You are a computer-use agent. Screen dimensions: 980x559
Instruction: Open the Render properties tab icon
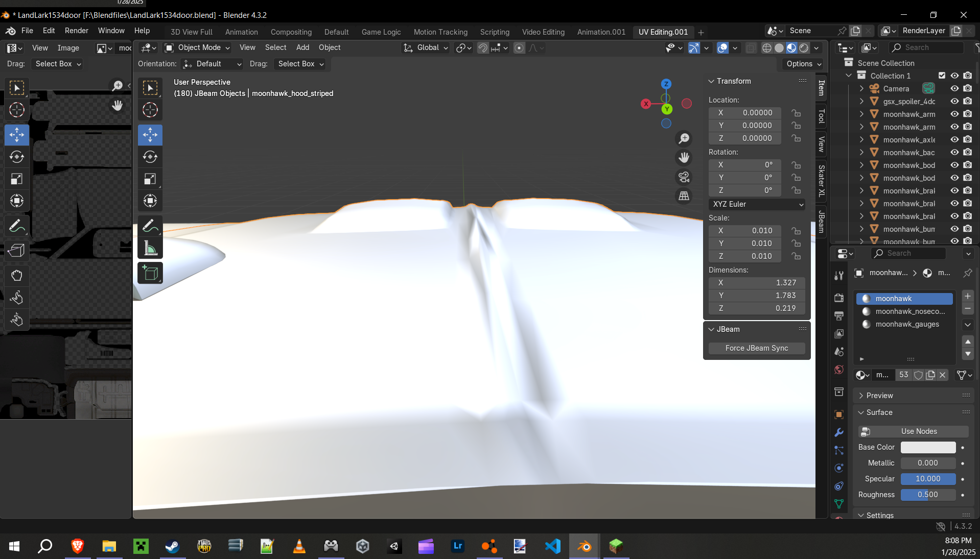click(x=839, y=298)
